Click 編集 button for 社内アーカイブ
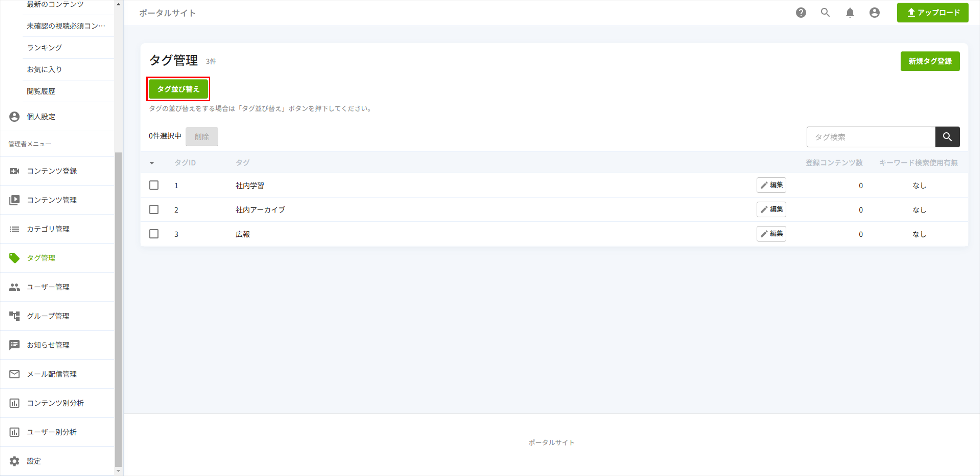 coord(771,210)
